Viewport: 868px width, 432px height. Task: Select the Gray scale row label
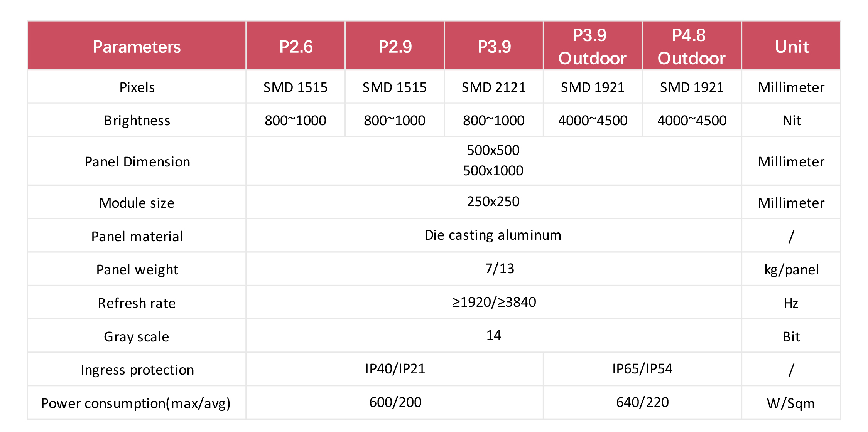(x=137, y=337)
